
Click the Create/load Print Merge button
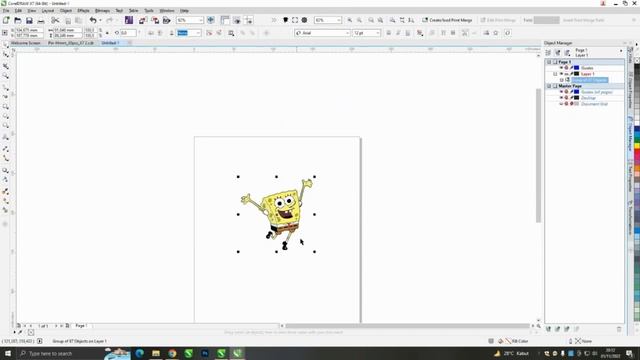pyautogui.click(x=447, y=20)
